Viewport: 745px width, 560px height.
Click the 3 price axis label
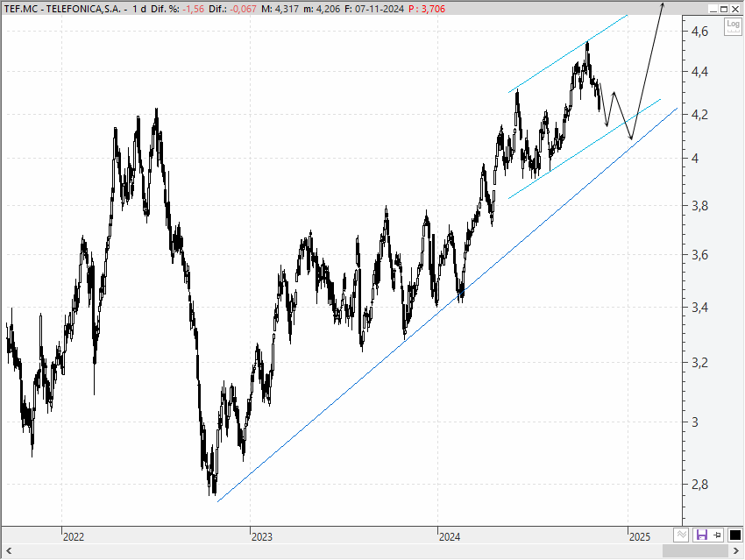tap(695, 422)
